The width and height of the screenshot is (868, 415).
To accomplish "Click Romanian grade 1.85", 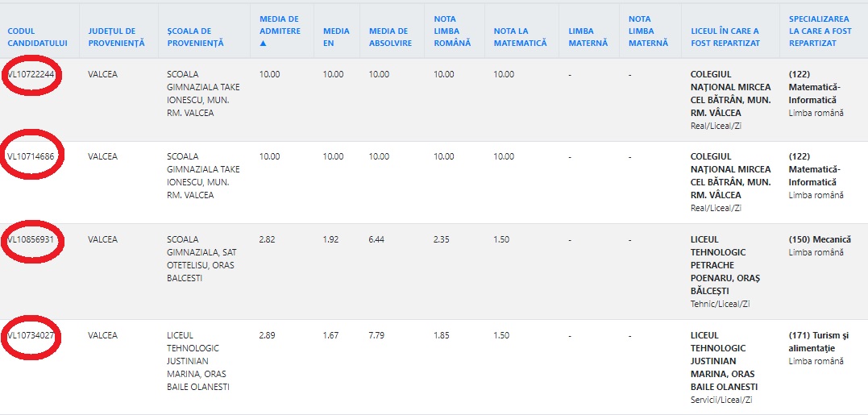I will click(x=441, y=335).
